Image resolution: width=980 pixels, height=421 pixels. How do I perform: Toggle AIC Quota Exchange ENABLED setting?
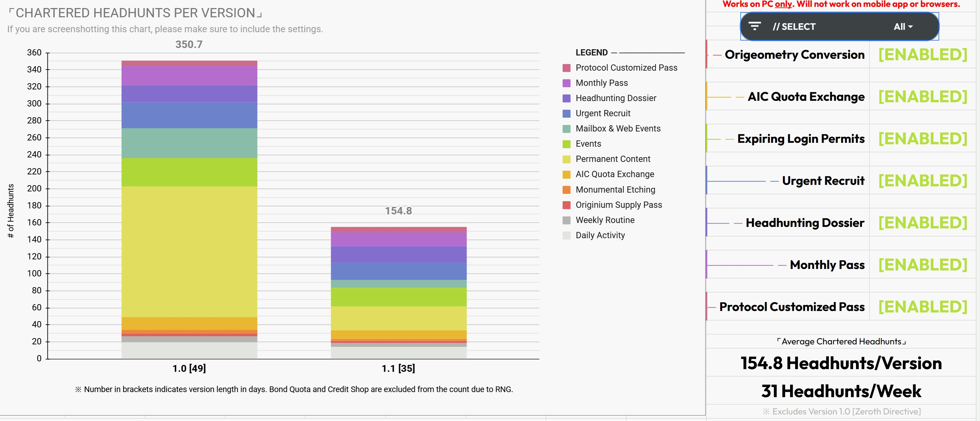[922, 97]
